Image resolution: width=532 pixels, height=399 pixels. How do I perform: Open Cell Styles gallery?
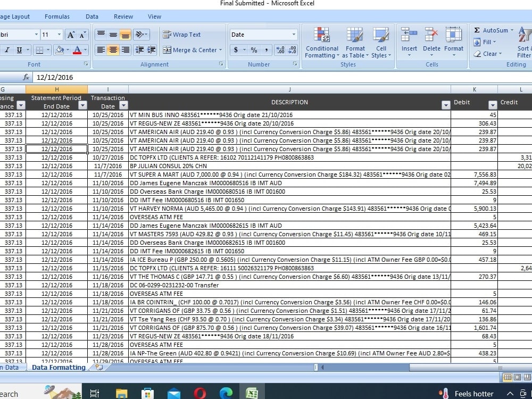pyautogui.click(x=381, y=43)
